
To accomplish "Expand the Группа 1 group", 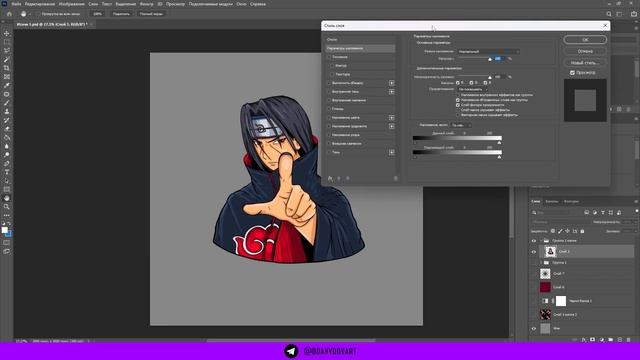I will [x=541, y=263].
